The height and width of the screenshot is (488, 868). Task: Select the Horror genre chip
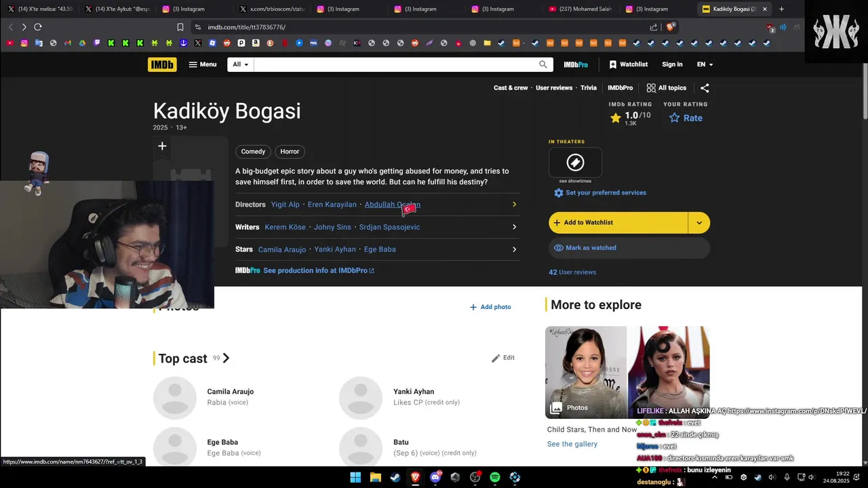click(x=290, y=152)
